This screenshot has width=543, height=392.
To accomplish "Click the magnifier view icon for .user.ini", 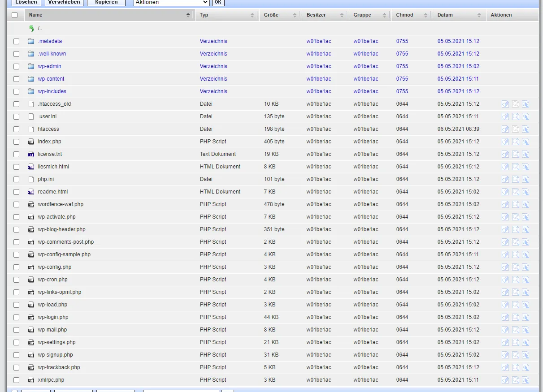I will click(516, 116).
